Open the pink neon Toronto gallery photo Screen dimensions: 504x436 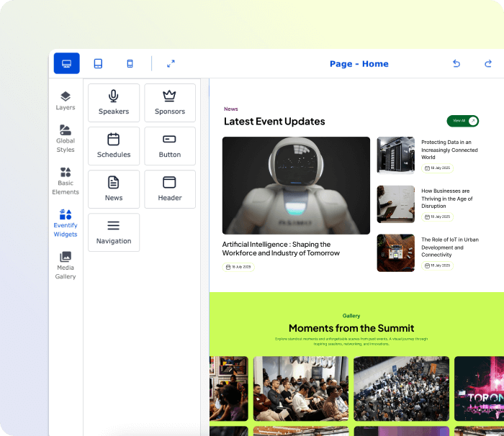tap(479, 389)
